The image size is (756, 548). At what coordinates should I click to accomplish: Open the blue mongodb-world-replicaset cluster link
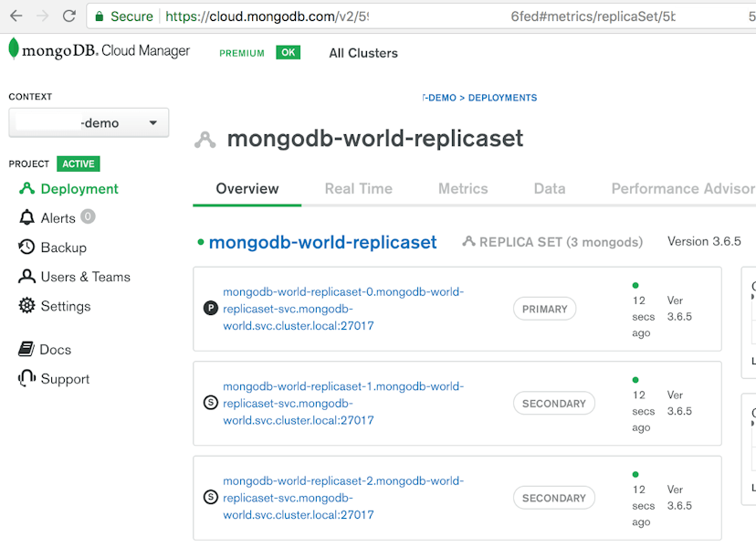[322, 242]
